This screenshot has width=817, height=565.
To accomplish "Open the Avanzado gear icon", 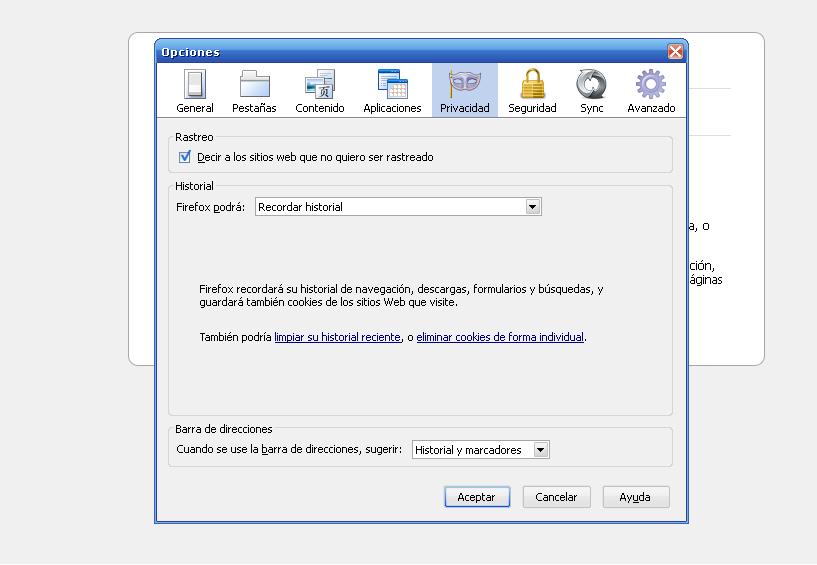I will (x=651, y=84).
